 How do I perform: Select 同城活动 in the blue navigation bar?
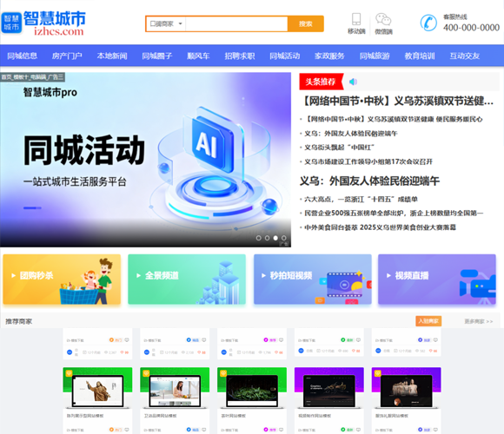coord(285,56)
